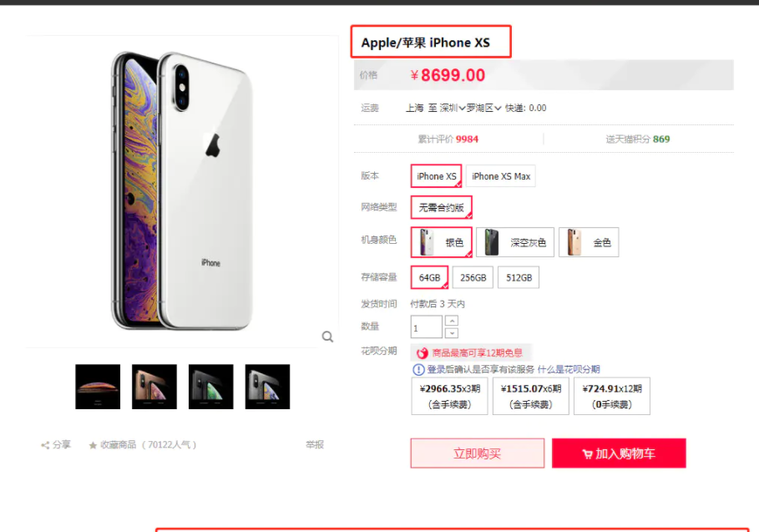Click the star icon to favorite product
This screenshot has width=759, height=532.
(93, 445)
